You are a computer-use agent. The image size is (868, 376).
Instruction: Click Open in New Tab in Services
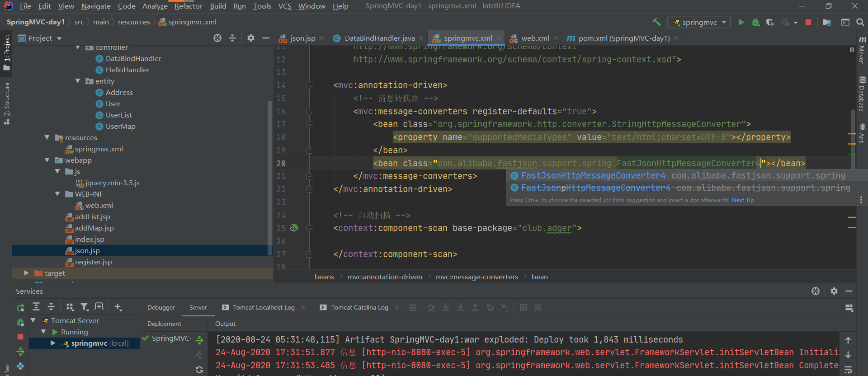[x=99, y=307]
